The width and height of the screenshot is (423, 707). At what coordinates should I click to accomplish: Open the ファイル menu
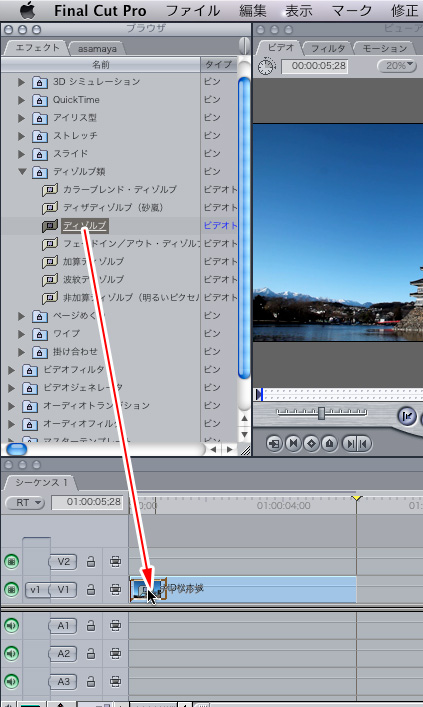click(193, 10)
